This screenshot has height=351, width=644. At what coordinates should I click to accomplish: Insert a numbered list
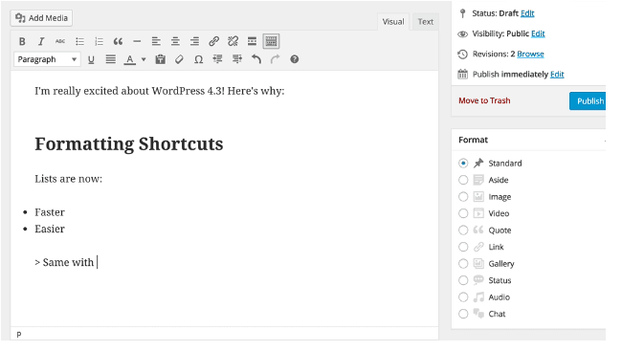pos(99,41)
